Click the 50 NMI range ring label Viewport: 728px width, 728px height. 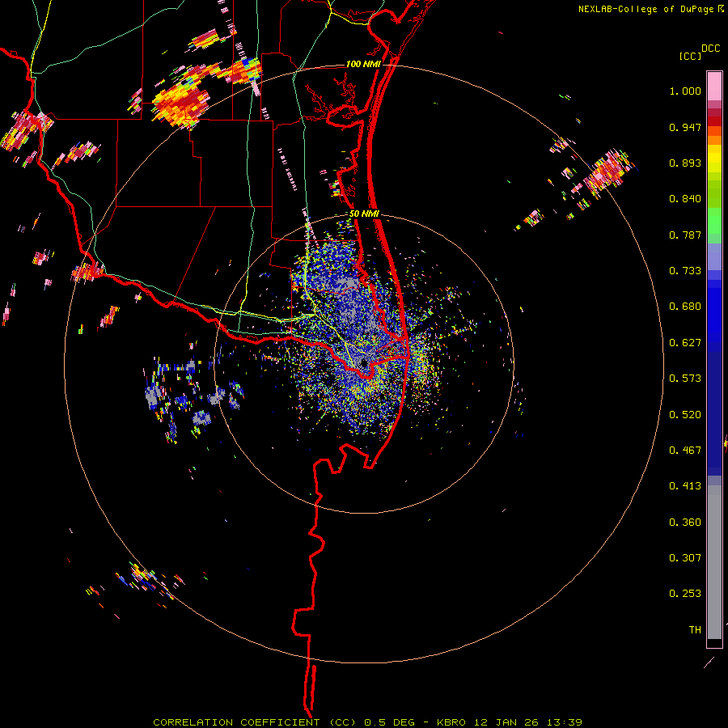coord(364,214)
